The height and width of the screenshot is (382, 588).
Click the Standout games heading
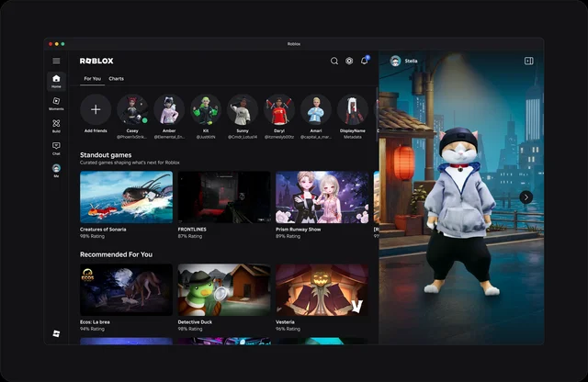106,155
